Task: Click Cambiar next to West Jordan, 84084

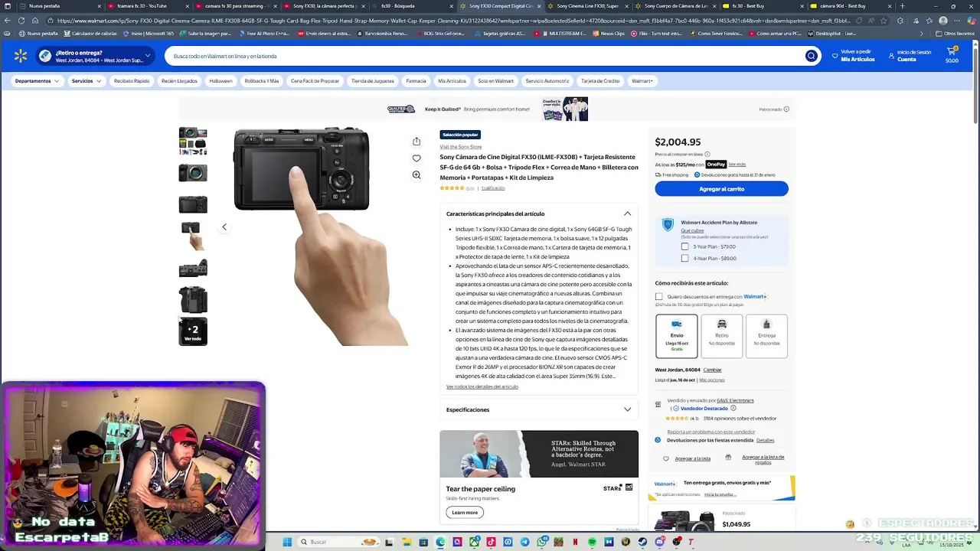Action: [x=712, y=370]
